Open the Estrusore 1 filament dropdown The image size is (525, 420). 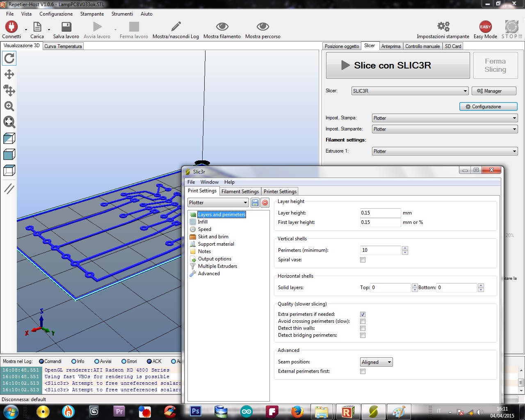445,151
